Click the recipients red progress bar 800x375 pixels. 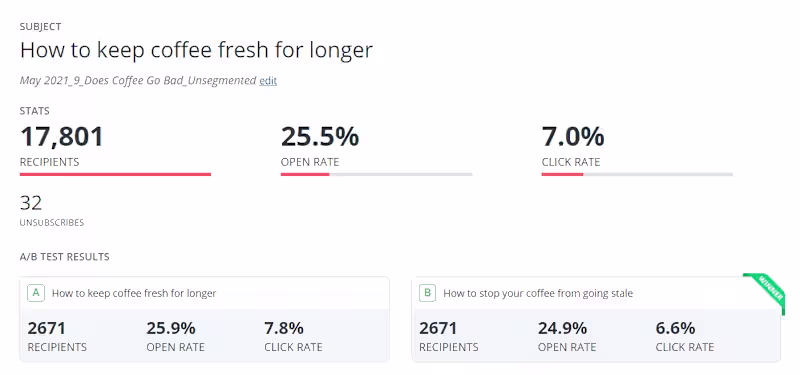[115, 174]
